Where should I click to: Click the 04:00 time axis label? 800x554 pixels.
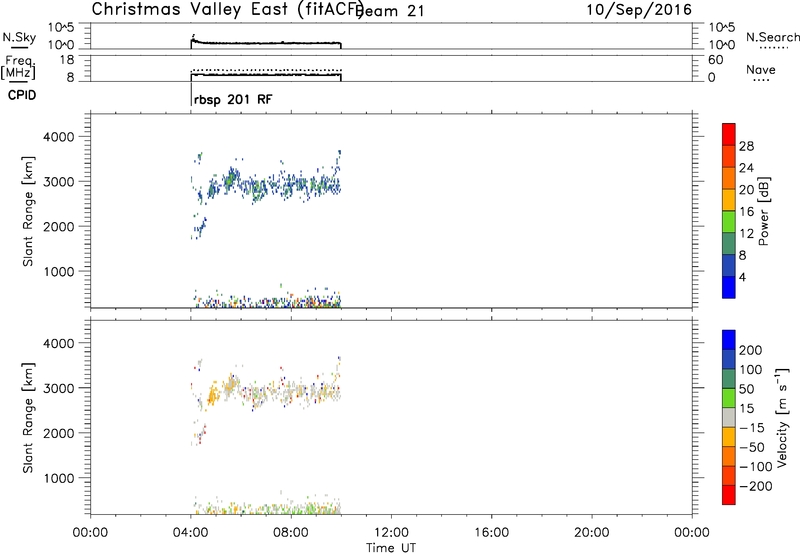coord(190,533)
